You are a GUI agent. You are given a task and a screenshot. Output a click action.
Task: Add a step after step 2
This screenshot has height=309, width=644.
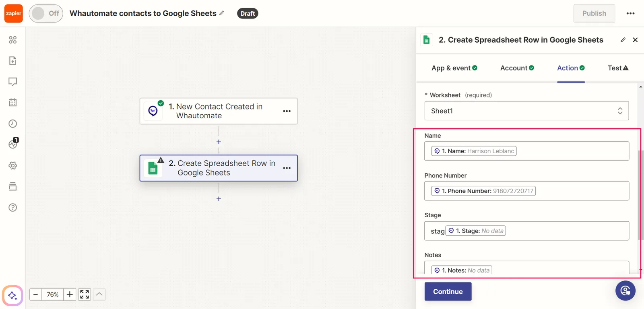coord(219,199)
